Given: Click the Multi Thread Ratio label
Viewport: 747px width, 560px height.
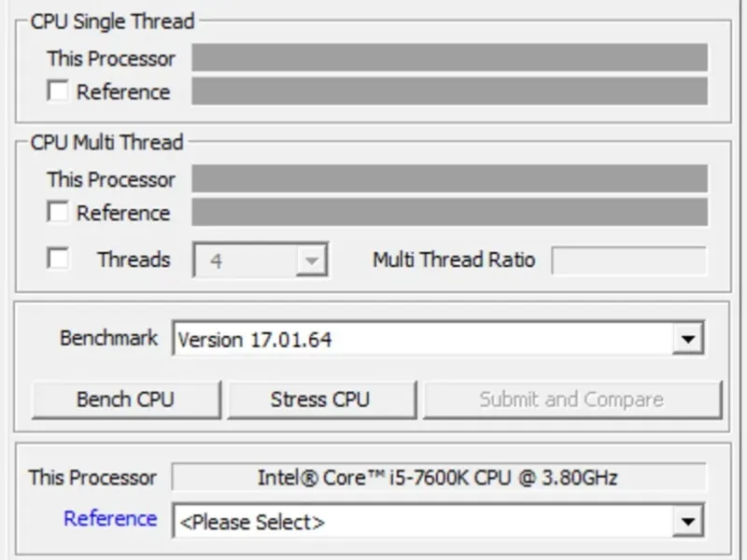Looking at the screenshot, I should tap(454, 260).
